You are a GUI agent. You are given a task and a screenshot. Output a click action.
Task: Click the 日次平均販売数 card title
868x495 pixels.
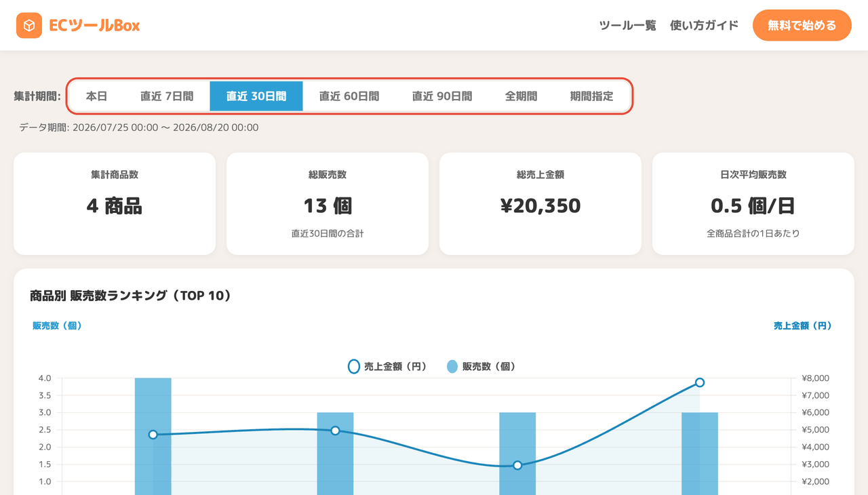coord(753,174)
